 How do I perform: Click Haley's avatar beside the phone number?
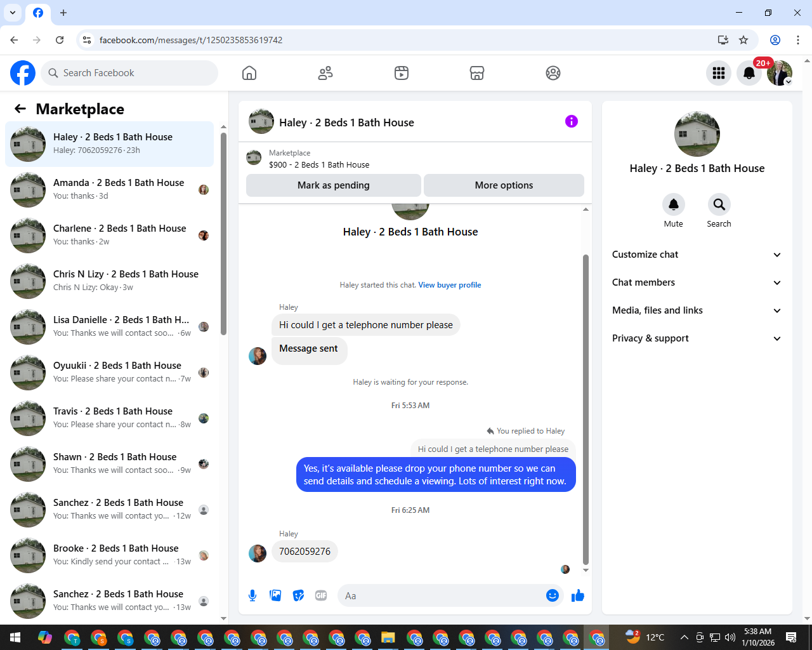[x=258, y=554]
